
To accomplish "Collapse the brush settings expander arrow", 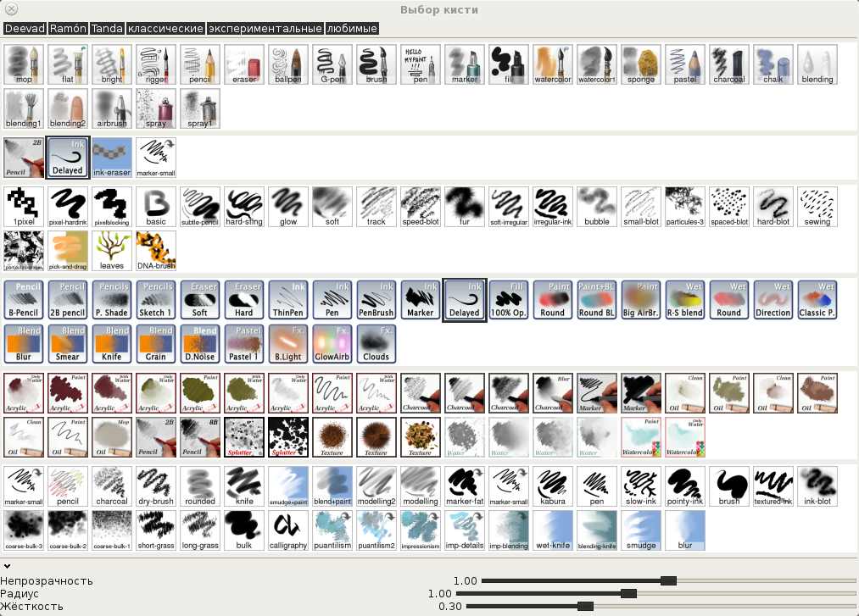I will tap(7, 566).
